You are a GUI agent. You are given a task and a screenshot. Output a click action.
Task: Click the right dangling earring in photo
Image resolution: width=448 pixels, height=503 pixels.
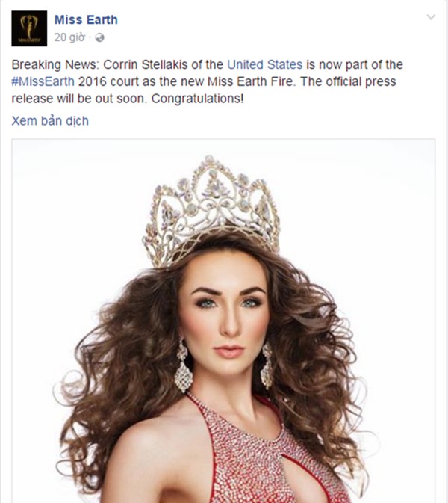267,366
